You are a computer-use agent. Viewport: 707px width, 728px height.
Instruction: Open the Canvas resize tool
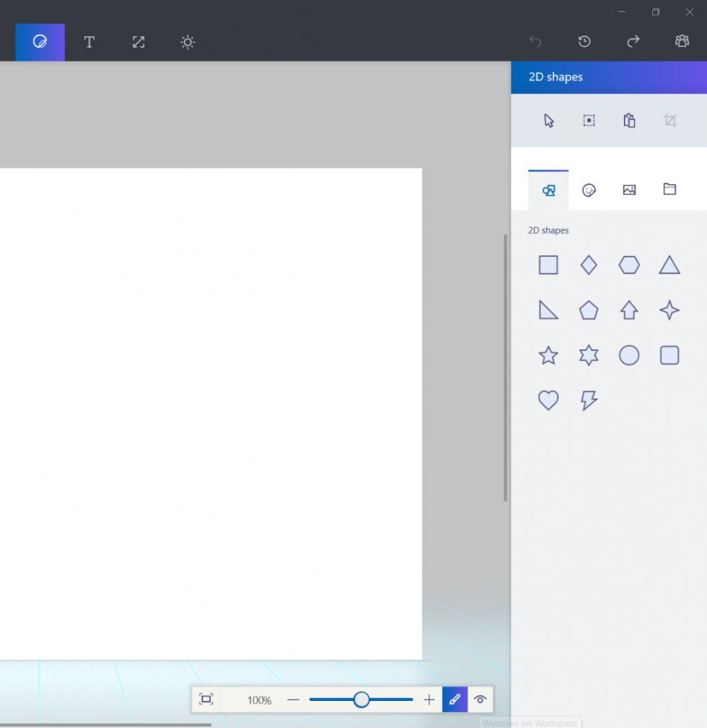click(138, 42)
